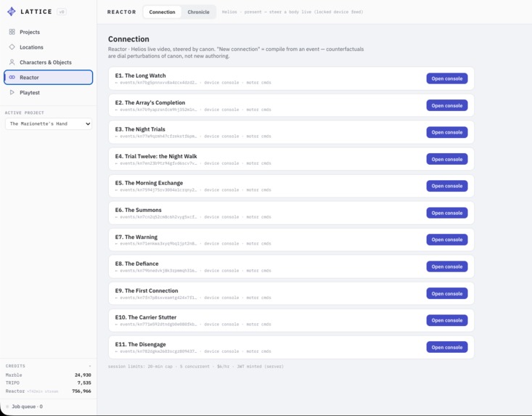Click the 'E8. The Defiance' title
This screenshot has width=532, height=416.
point(136,264)
